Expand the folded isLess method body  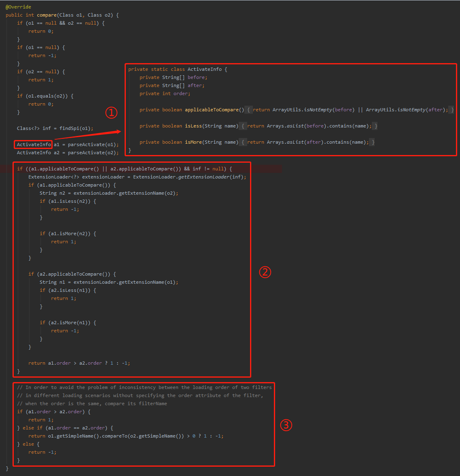tap(243, 126)
